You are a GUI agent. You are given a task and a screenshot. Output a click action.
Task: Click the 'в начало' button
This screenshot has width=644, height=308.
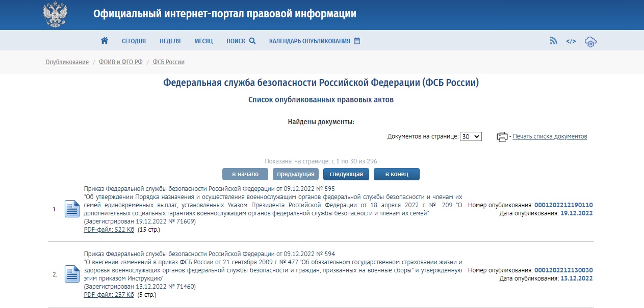pyautogui.click(x=245, y=174)
